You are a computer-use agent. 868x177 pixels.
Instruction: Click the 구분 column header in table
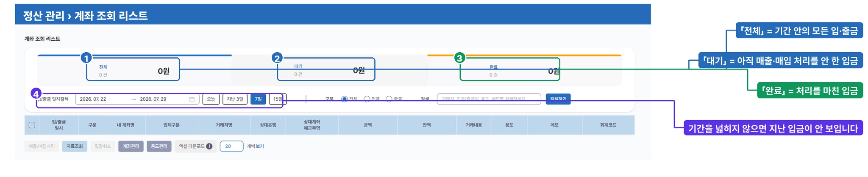click(x=92, y=125)
